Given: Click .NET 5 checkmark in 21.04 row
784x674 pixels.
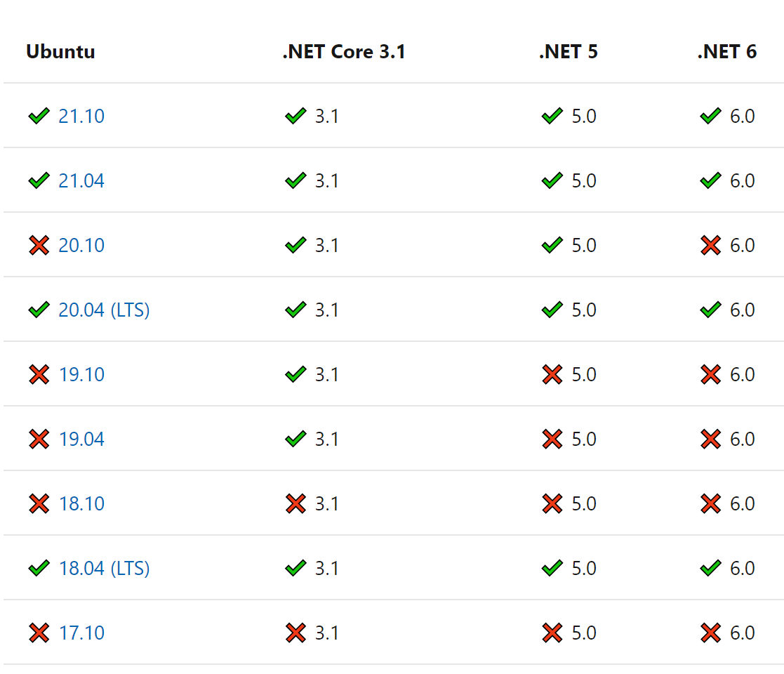Looking at the screenshot, I should tap(552, 180).
